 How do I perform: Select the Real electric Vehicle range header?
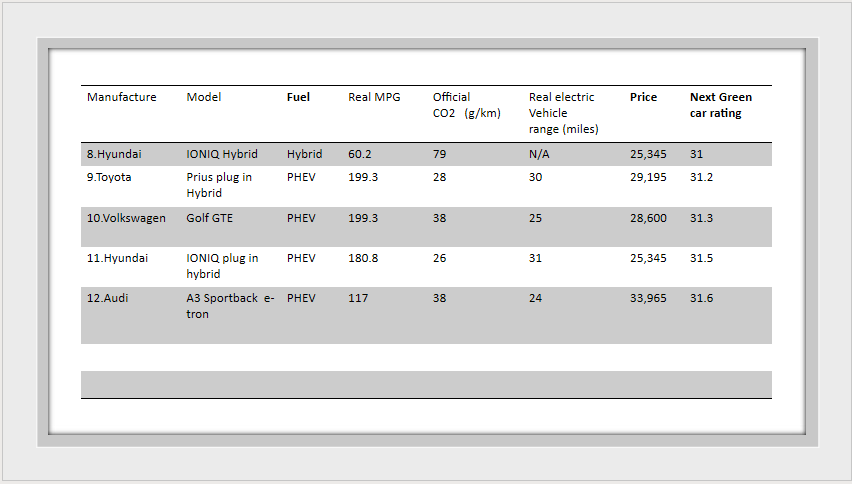563,113
